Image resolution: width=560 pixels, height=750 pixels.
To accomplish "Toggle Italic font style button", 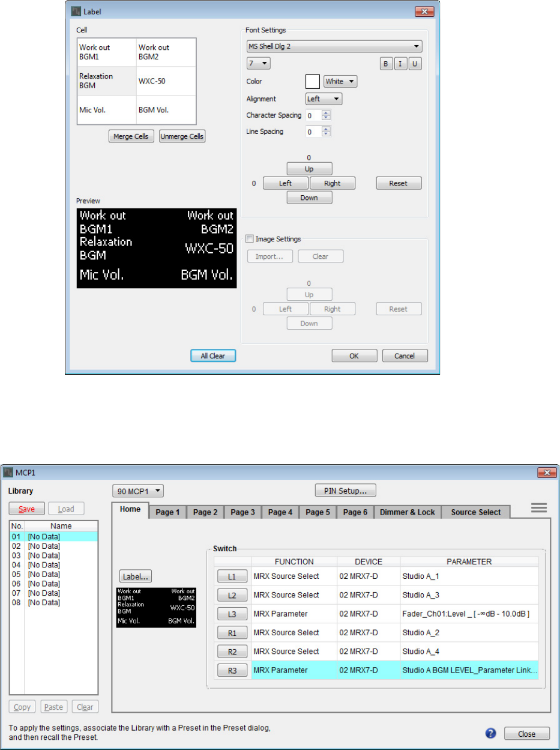I will click(x=401, y=64).
